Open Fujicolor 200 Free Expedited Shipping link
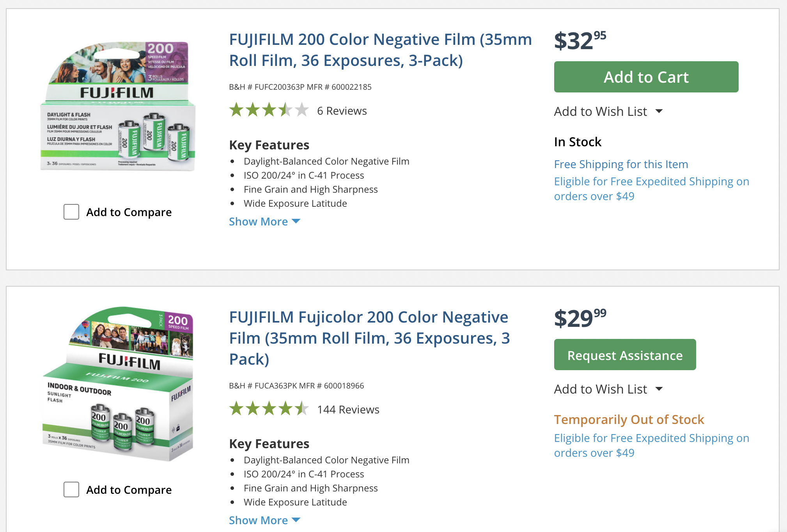This screenshot has height=532, width=787. [651, 445]
